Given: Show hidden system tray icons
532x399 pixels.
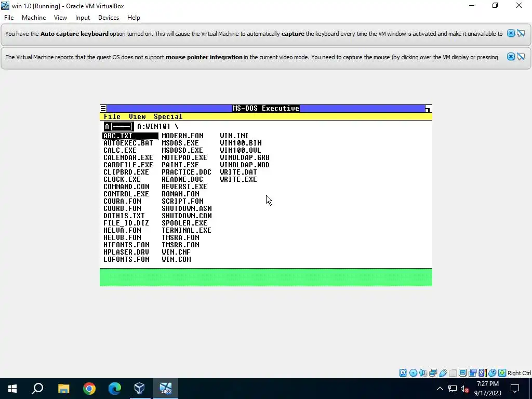Looking at the screenshot, I should [x=440, y=389].
